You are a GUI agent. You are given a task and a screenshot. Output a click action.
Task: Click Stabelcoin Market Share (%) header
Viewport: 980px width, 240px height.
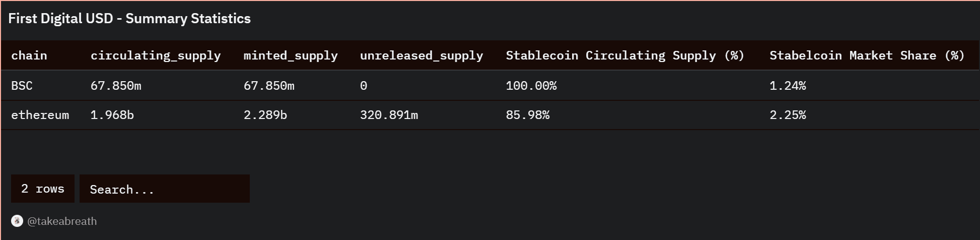tap(867, 55)
